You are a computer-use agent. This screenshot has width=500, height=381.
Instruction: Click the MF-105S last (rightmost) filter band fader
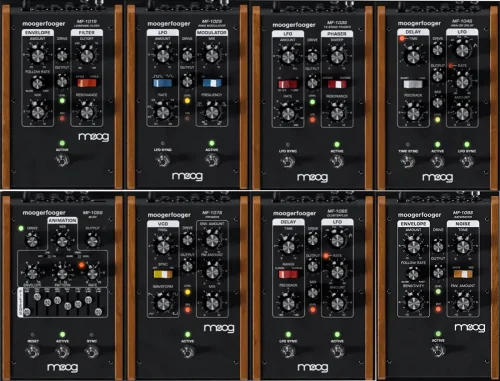tap(98, 312)
